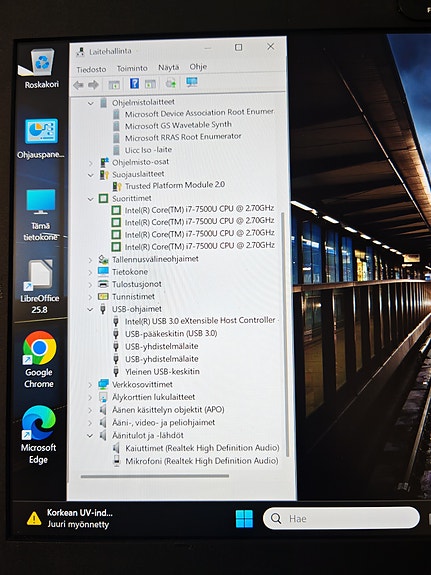Open the Roskakori recycle bin icon
The image size is (431, 575).
click(x=41, y=69)
